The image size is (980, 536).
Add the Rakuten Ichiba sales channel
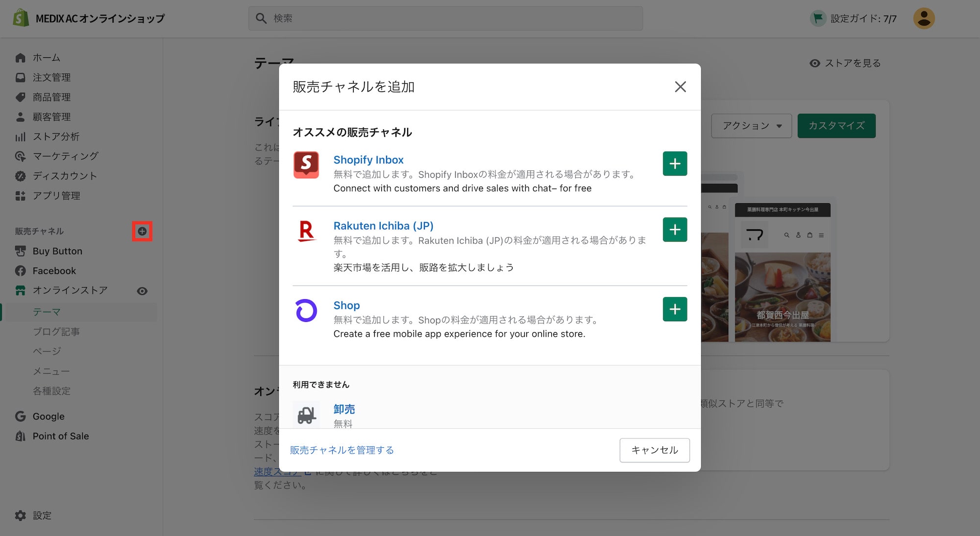675,230
